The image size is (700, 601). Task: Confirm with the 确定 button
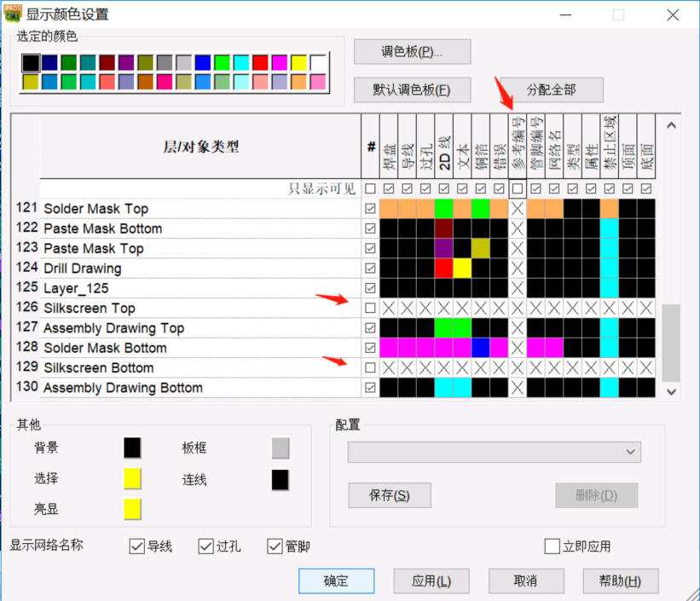336,581
